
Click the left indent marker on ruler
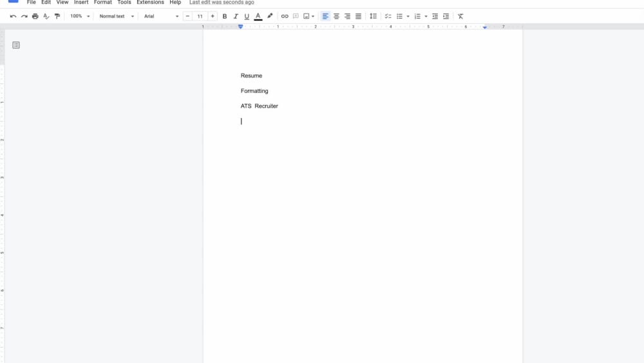point(241,27)
